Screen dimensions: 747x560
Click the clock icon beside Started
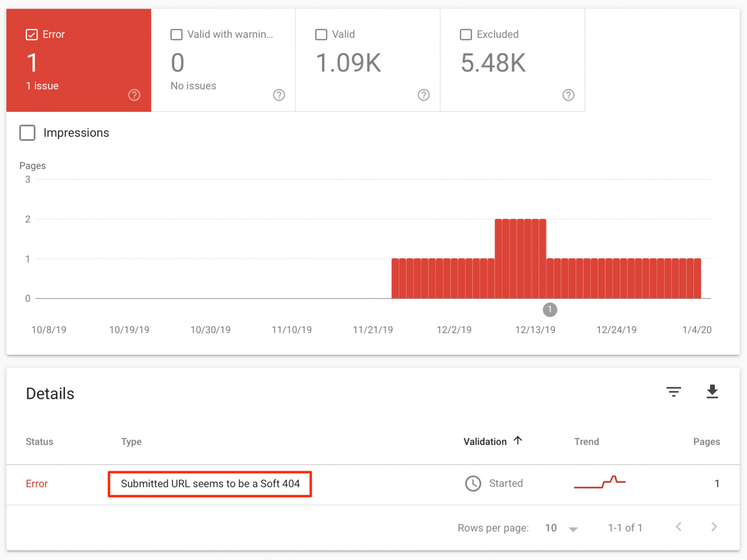click(x=473, y=484)
